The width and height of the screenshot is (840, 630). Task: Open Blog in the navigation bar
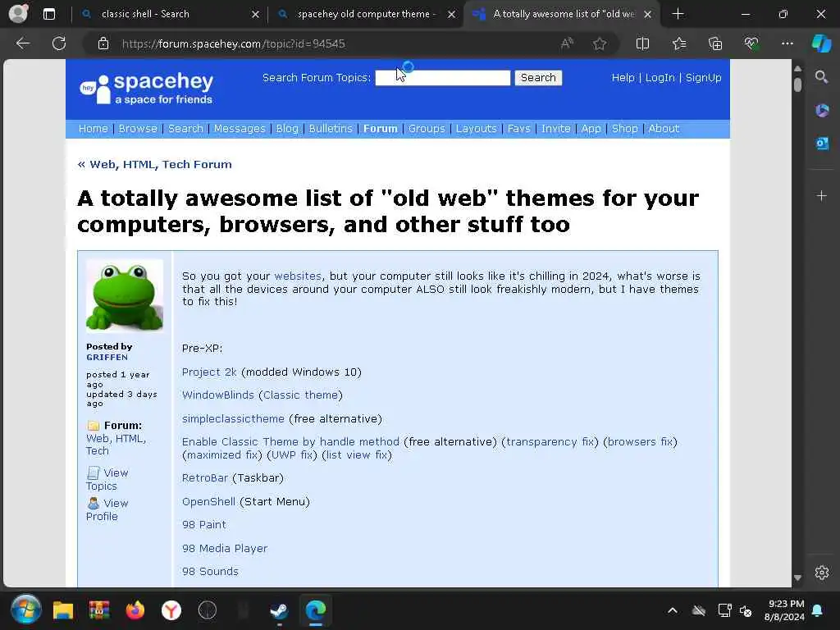287,129
